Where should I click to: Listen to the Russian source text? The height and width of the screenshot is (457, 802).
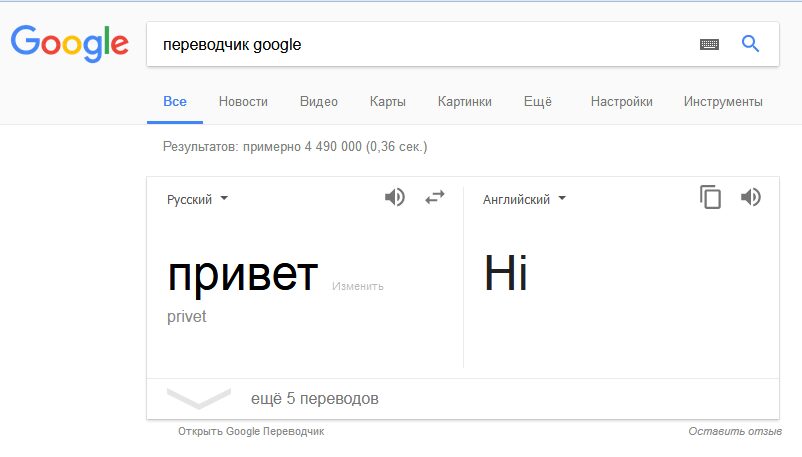[x=395, y=197]
